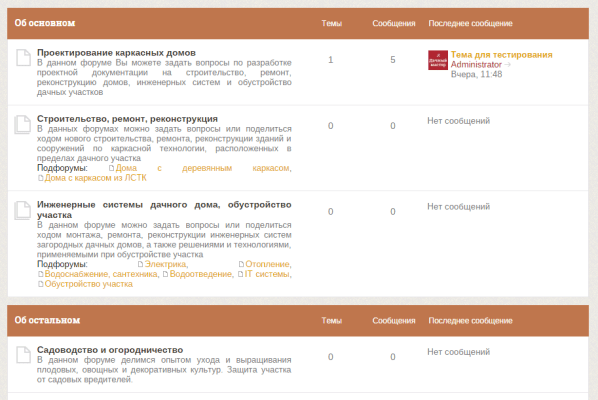Click the Вчера, 11:48 timestamp

(476, 74)
